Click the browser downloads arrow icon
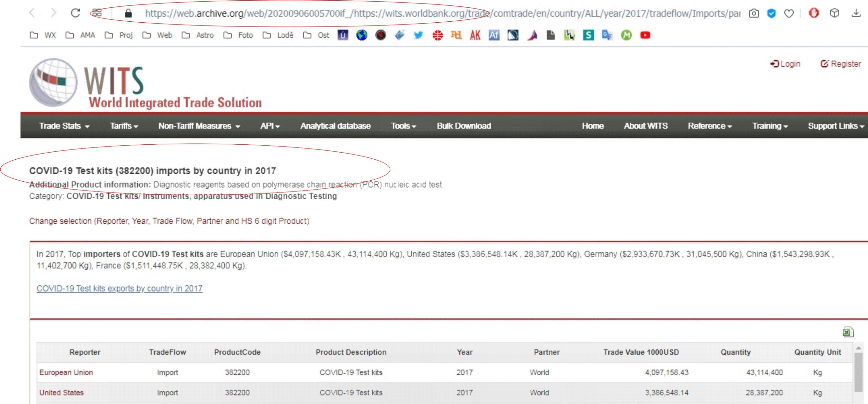Image resolution: width=868 pixels, height=404 pixels. point(856,13)
